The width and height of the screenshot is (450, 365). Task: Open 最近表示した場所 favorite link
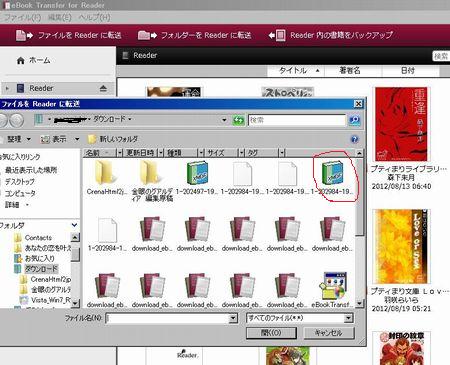coord(31,170)
